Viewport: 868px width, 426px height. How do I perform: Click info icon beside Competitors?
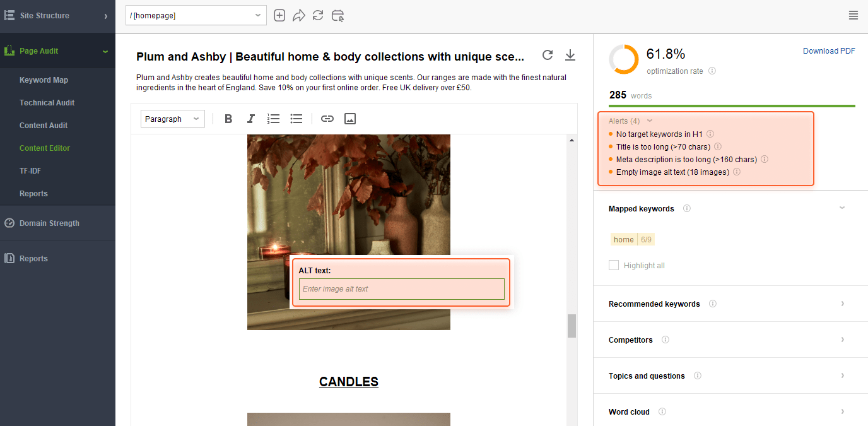pos(666,340)
